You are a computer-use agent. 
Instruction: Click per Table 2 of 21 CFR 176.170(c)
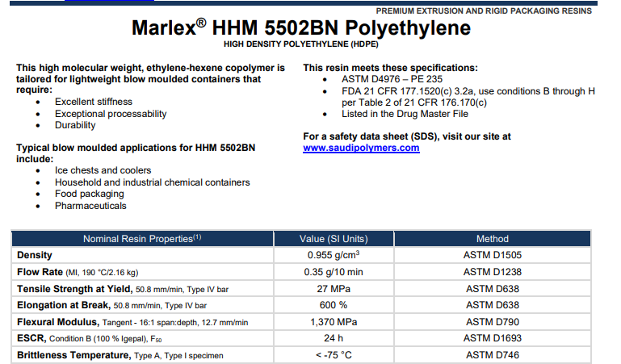coord(414,103)
